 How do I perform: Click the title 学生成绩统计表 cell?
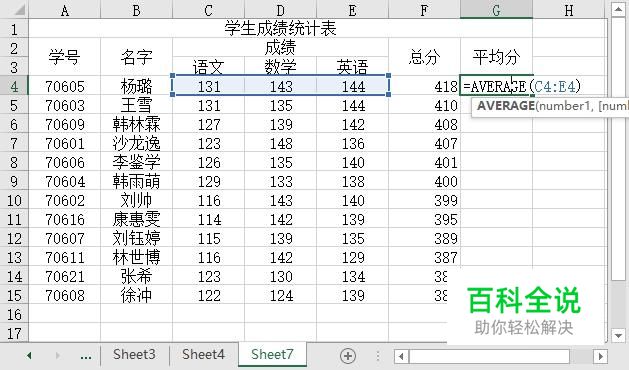(280, 28)
